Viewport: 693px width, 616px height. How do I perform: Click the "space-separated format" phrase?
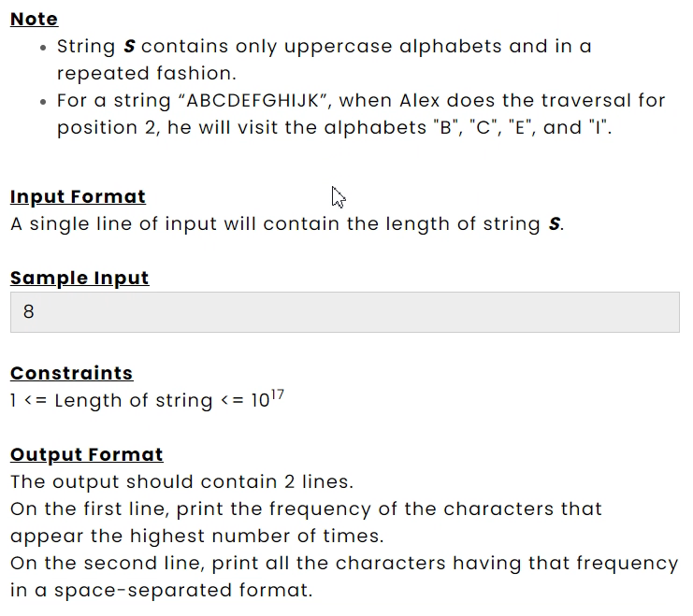(x=183, y=591)
